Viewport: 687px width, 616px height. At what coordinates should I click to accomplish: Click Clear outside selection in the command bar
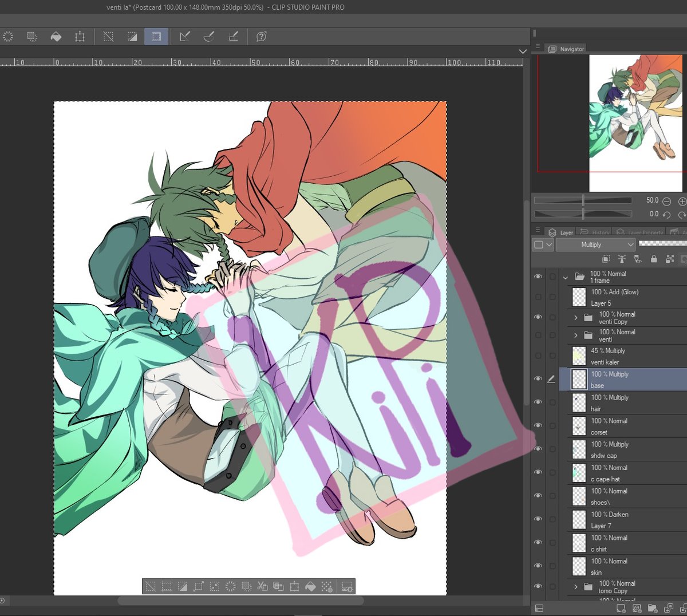(32, 37)
